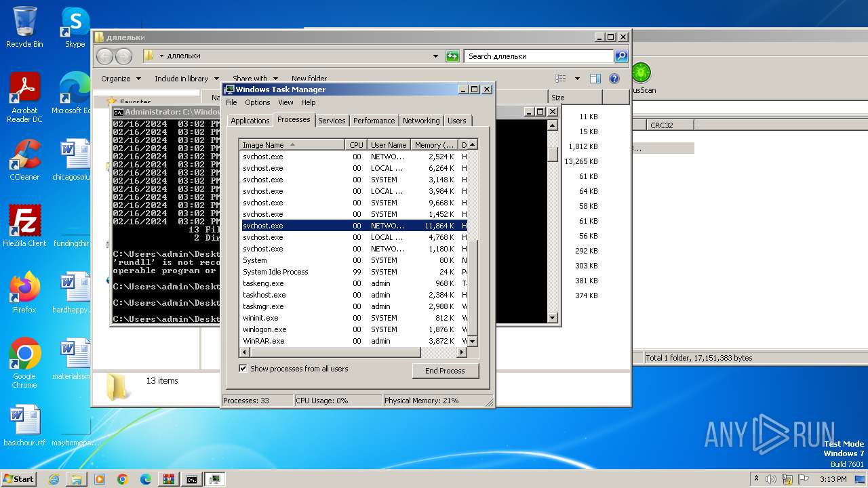Toggle Show processes from all users

coord(243,369)
